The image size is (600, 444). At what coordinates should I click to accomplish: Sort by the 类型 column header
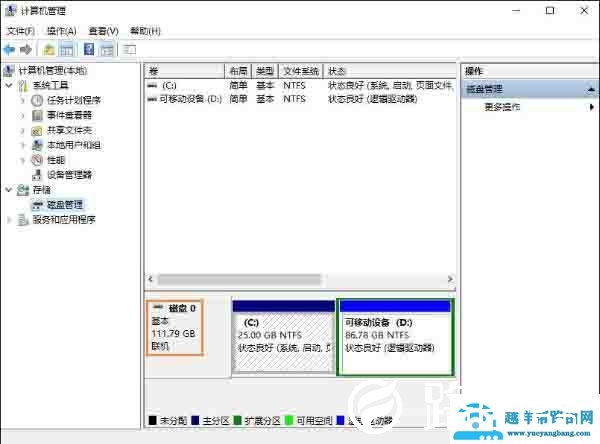265,71
